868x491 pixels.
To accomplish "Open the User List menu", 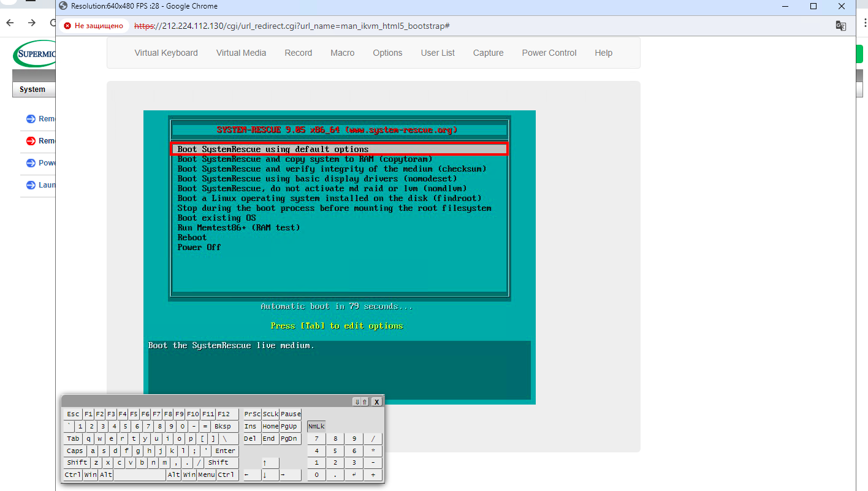I will click(x=438, y=53).
